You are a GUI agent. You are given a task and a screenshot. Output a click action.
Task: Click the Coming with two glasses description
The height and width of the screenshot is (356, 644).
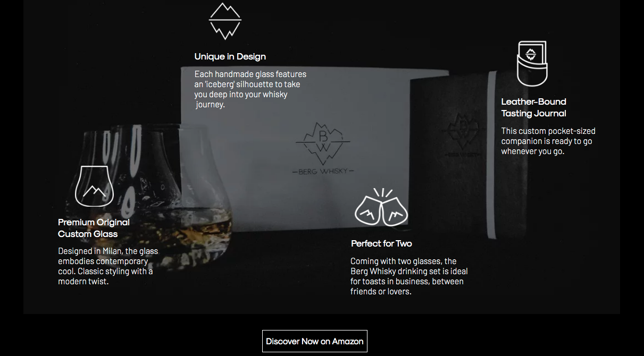click(409, 276)
